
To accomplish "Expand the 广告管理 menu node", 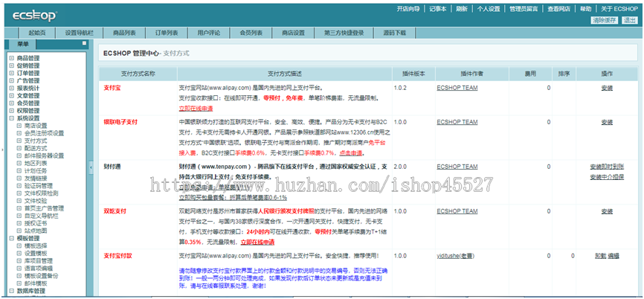I will click(11, 80).
